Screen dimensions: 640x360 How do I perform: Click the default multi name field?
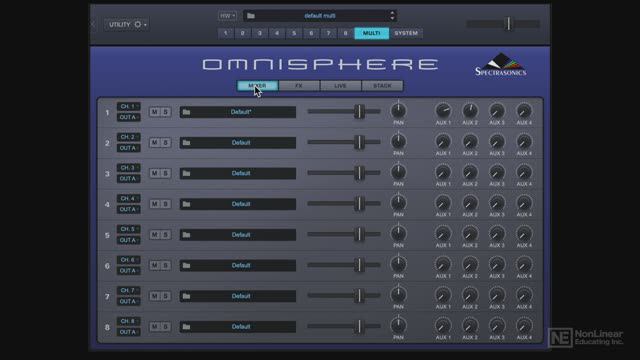coord(320,16)
